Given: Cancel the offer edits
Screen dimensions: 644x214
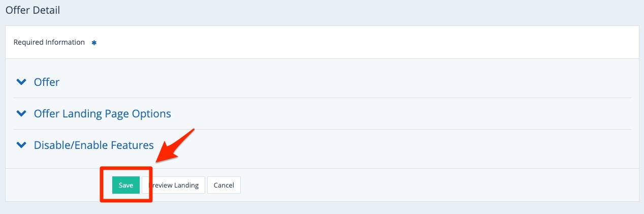Looking at the screenshot, I should (x=223, y=186).
